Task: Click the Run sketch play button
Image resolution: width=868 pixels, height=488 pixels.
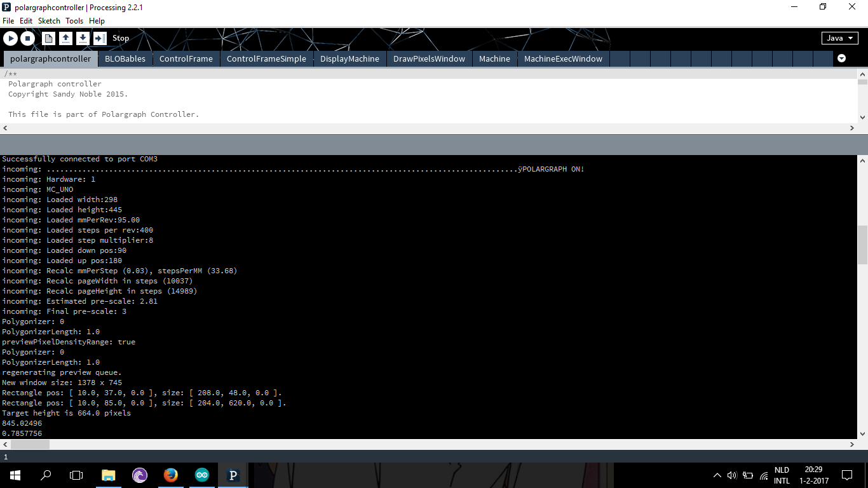Action: 10,38
